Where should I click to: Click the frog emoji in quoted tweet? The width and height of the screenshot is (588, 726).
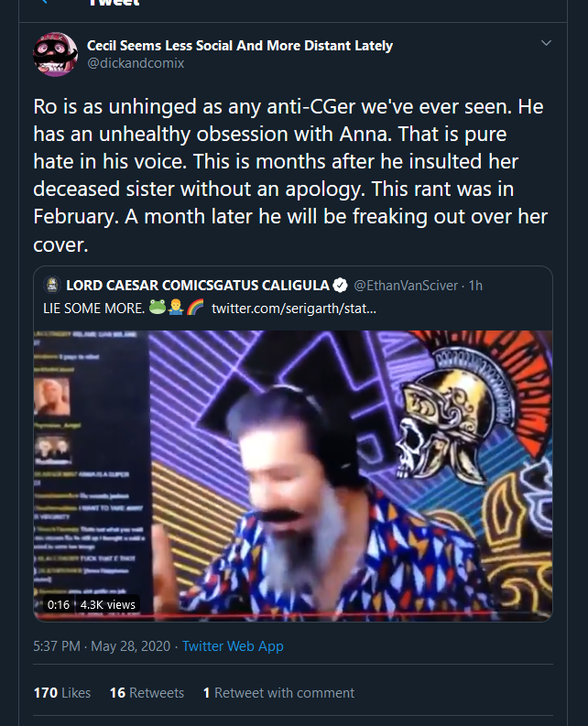[158, 307]
